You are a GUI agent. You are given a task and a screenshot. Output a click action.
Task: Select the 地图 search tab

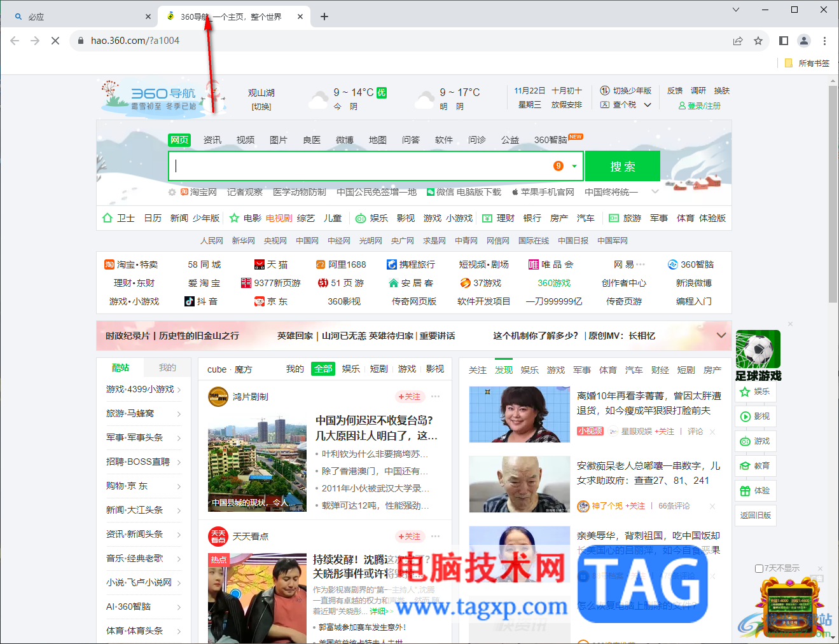pos(378,140)
